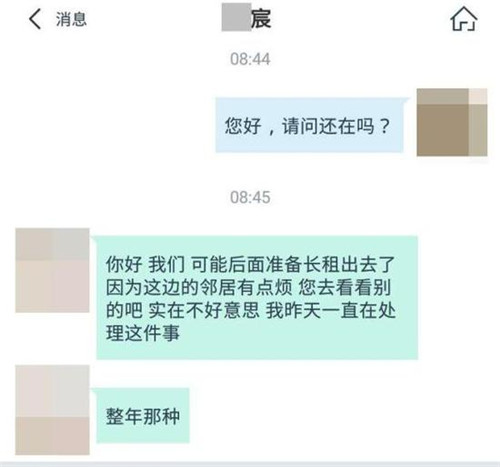Tap the words 您去看看别
The image size is (500, 467).
344,287
